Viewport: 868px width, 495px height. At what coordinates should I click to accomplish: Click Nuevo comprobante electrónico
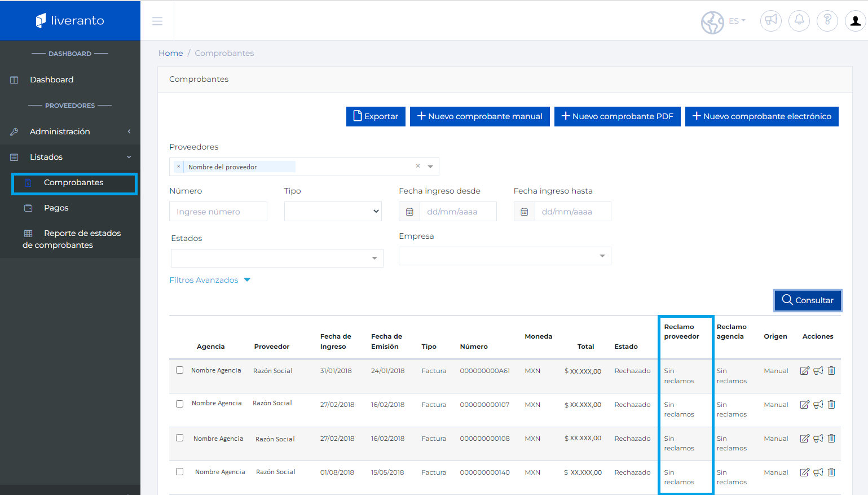tap(762, 116)
